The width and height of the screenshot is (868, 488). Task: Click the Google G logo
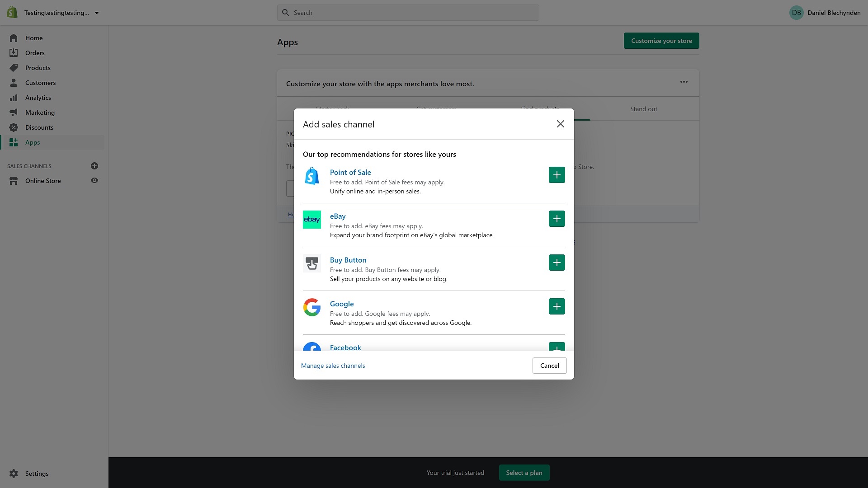point(312,307)
